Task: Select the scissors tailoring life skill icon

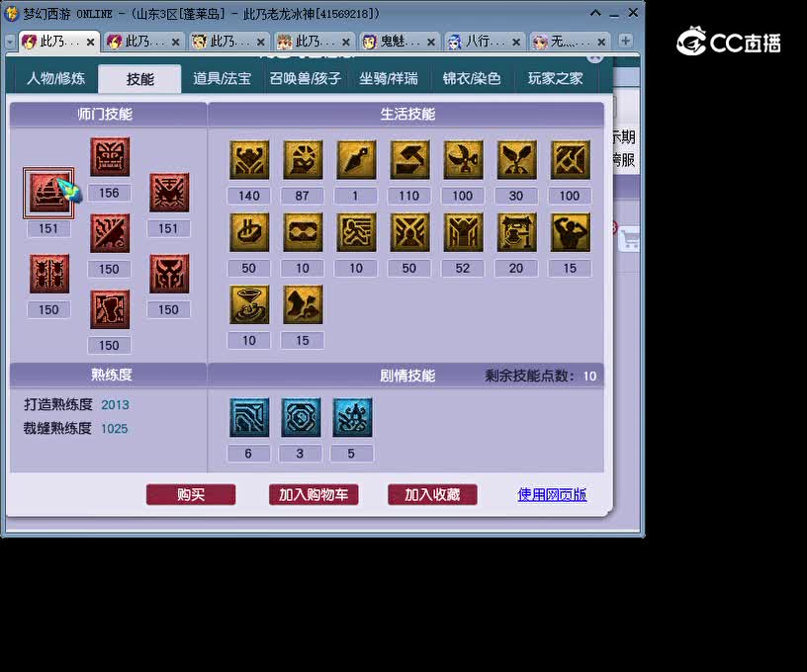Action: pyautogui.click(x=463, y=160)
